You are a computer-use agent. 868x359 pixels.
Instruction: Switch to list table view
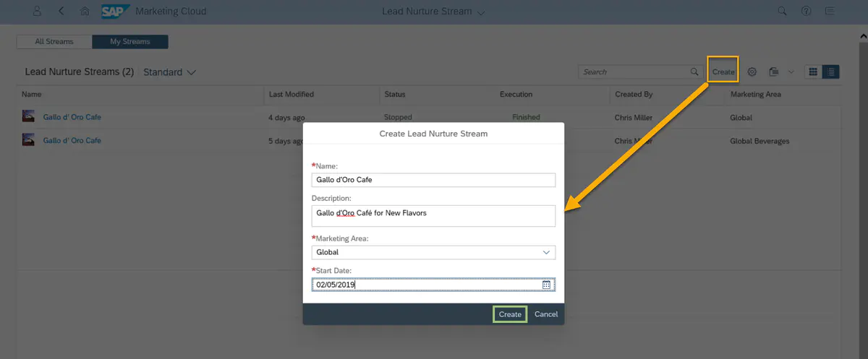831,72
